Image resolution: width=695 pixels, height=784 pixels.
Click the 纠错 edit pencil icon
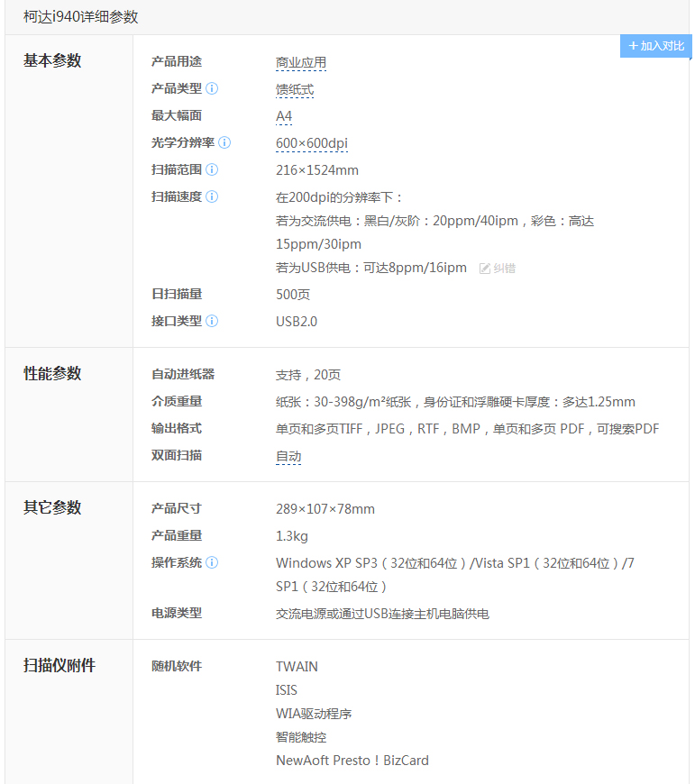[484, 269]
